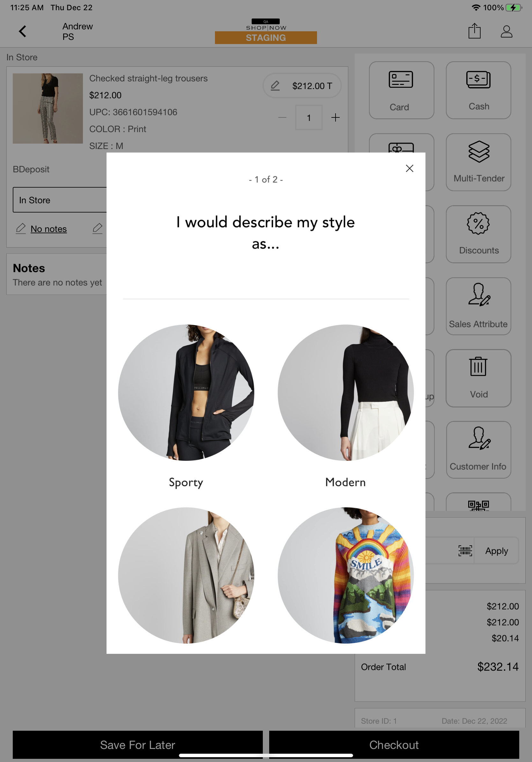This screenshot has width=532, height=762.
Task: Tap the battery indicator in status bar
Action: (514, 8)
